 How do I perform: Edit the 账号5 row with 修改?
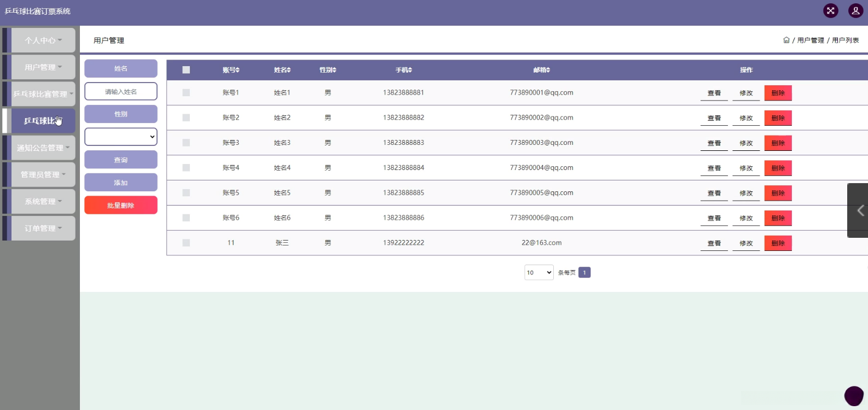[746, 193]
